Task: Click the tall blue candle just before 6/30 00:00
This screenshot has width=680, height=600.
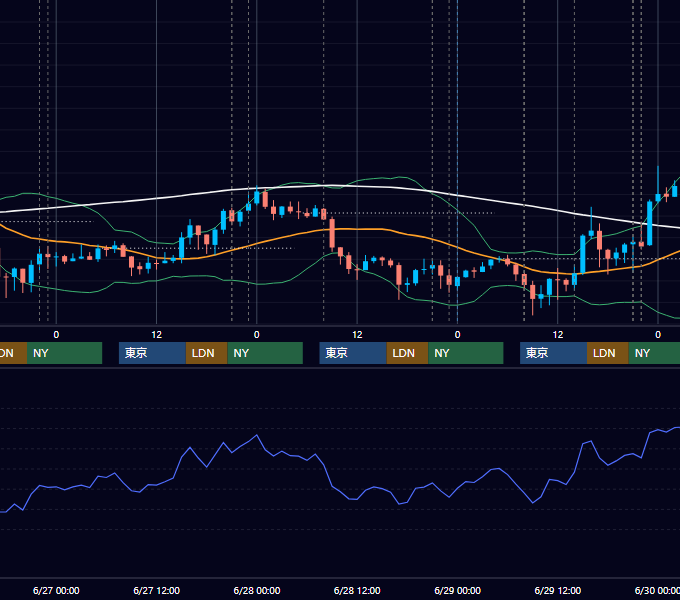Action: (650, 223)
